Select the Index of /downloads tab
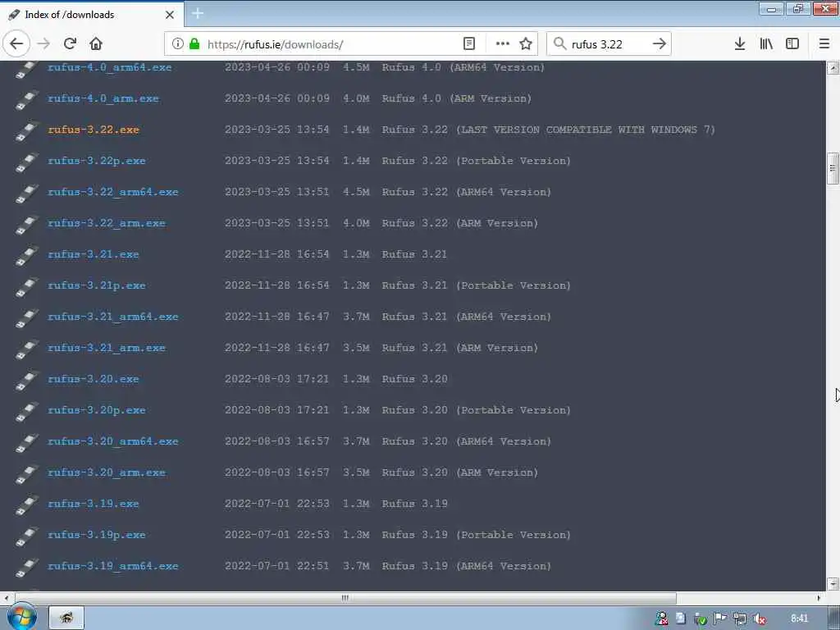The width and height of the screenshot is (840, 630). 92,15
